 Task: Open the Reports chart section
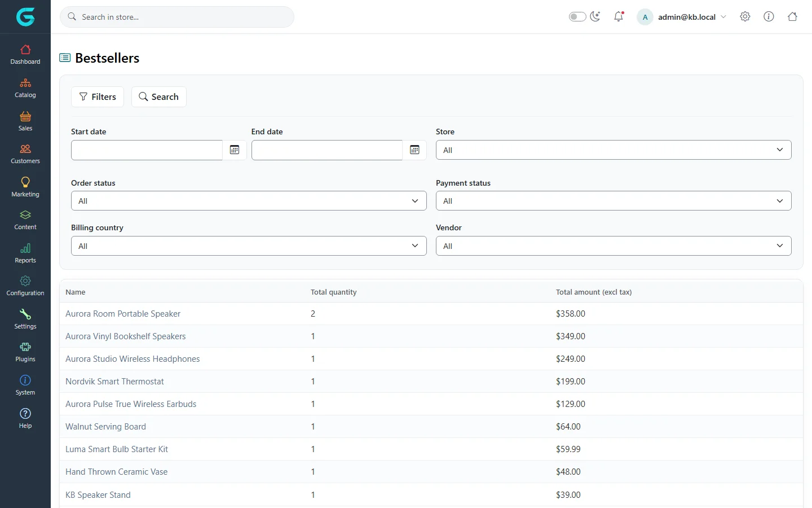pos(25,253)
